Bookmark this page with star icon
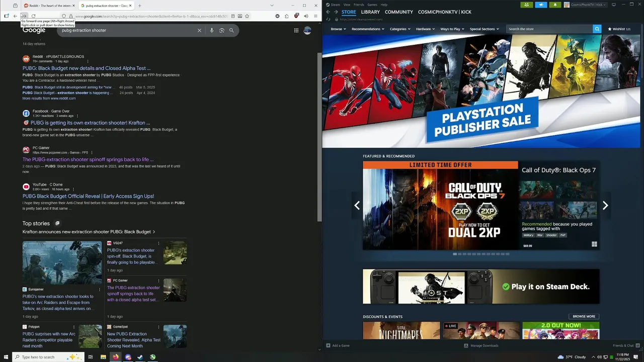This screenshot has height=362, width=644. [x=247, y=16]
